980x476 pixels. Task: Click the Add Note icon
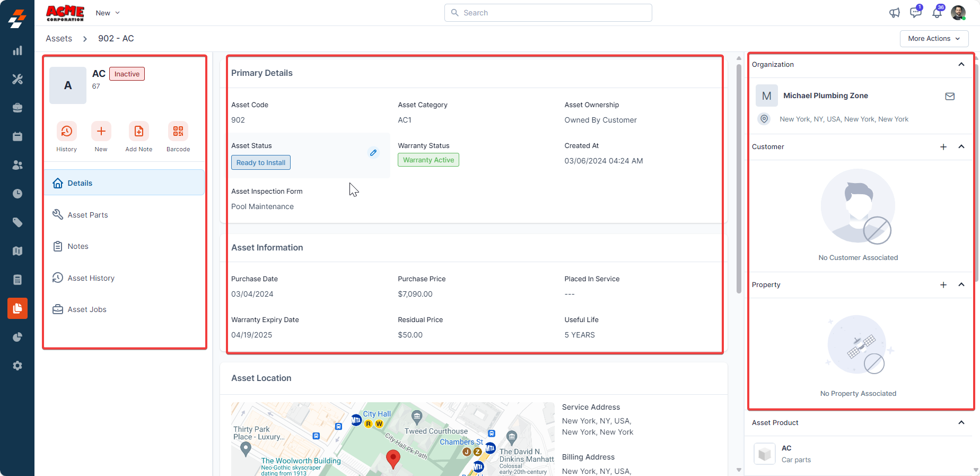click(138, 131)
